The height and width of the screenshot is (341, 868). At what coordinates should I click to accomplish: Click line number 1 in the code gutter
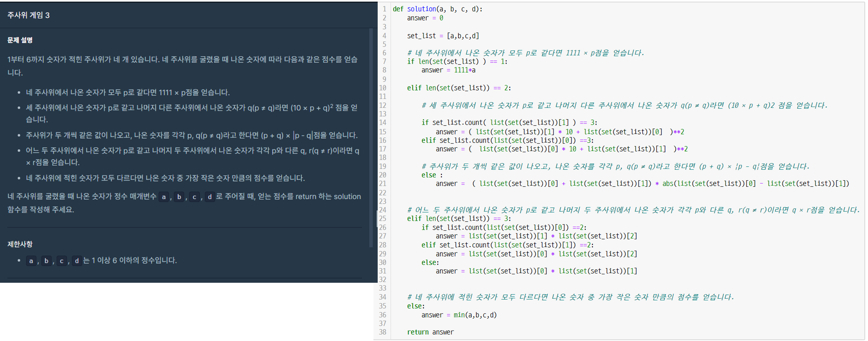(385, 9)
